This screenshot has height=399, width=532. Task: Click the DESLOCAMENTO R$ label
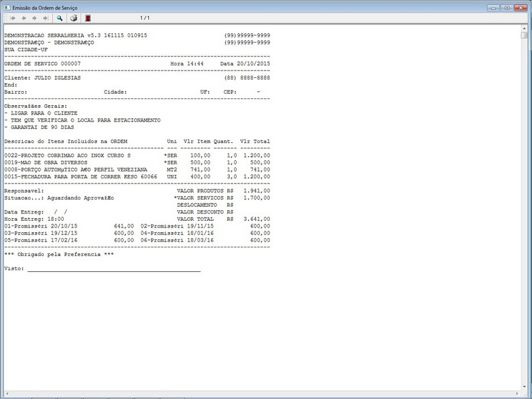pos(205,205)
